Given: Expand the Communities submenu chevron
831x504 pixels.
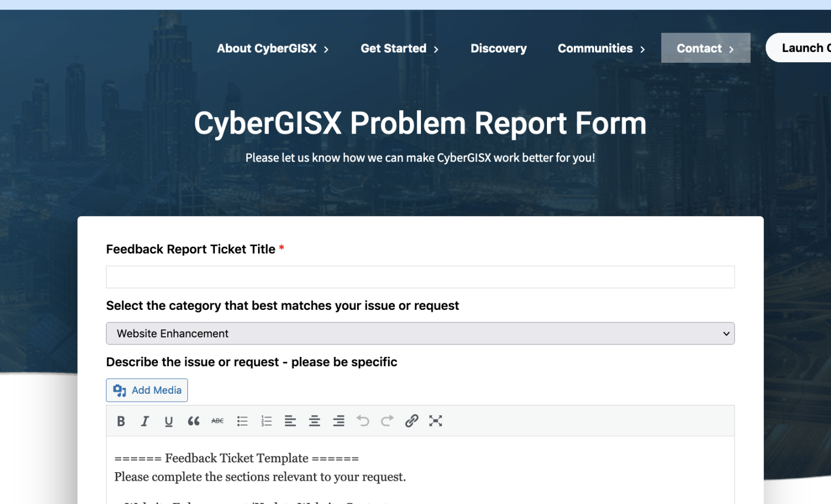Looking at the screenshot, I should [643, 49].
